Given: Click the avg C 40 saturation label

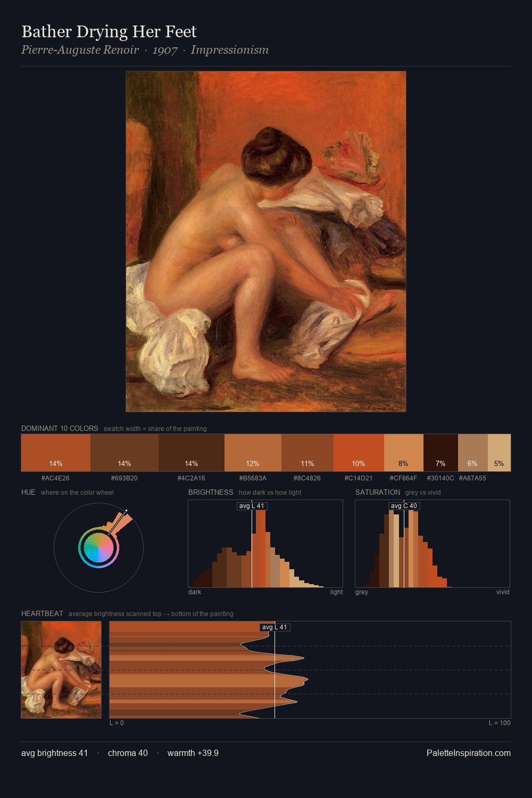Looking at the screenshot, I should tap(404, 506).
